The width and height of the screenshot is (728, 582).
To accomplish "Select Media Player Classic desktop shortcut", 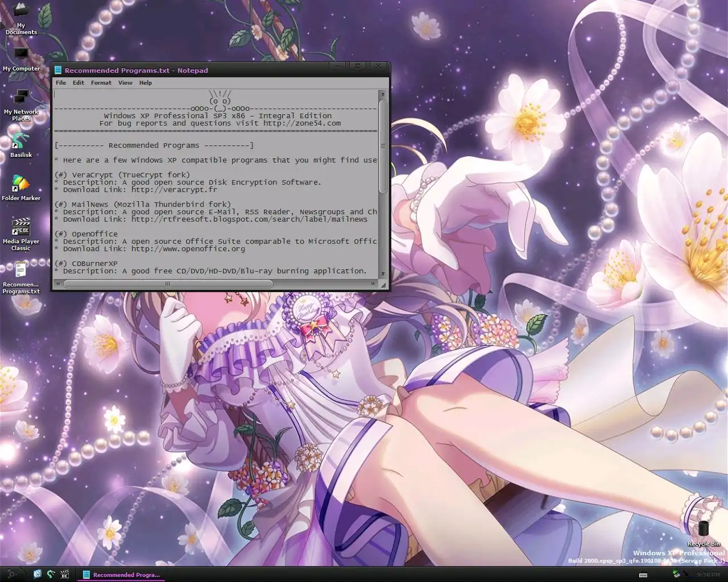I will click(x=21, y=234).
